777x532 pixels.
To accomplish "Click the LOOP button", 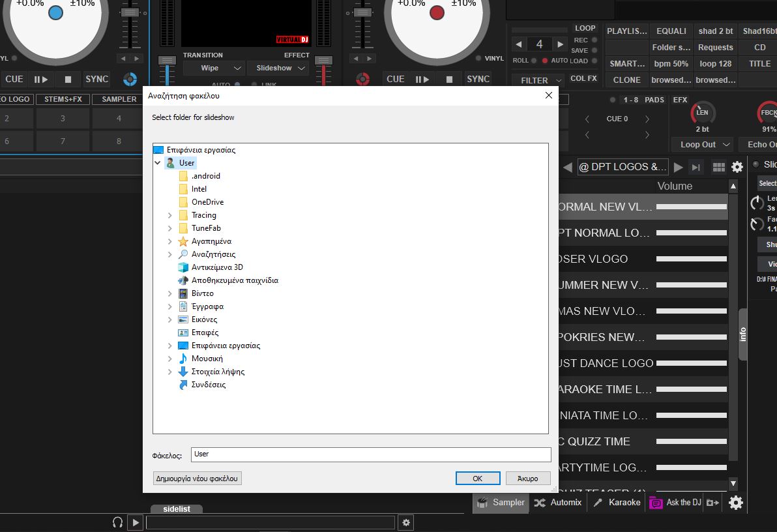I will pos(585,28).
